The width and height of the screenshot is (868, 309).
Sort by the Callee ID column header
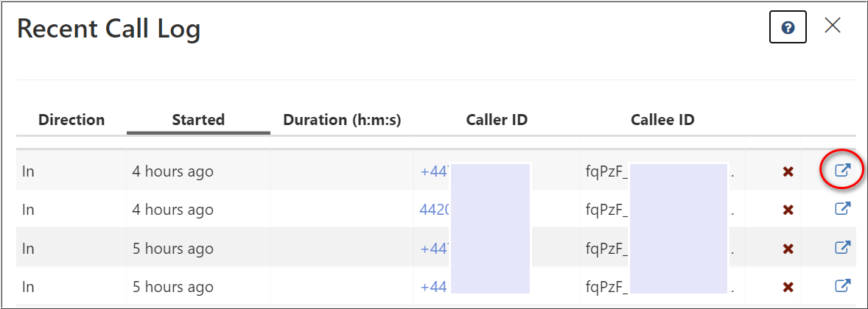(x=662, y=119)
